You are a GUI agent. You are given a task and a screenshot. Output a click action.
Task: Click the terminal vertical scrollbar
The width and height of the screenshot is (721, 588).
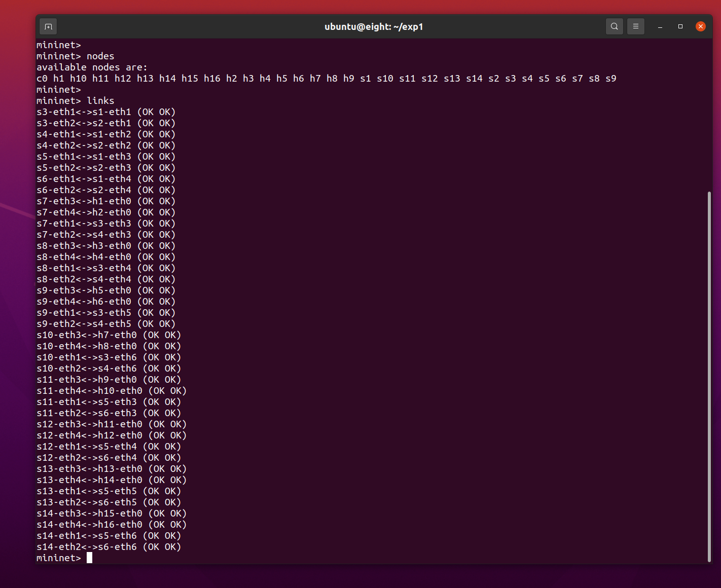[709, 377]
